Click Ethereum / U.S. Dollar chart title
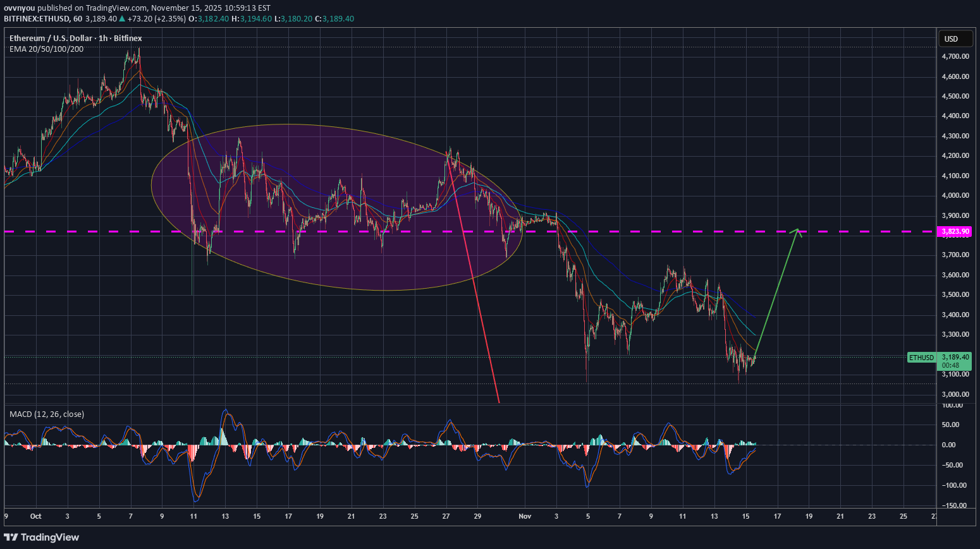The image size is (980, 549). [x=75, y=39]
